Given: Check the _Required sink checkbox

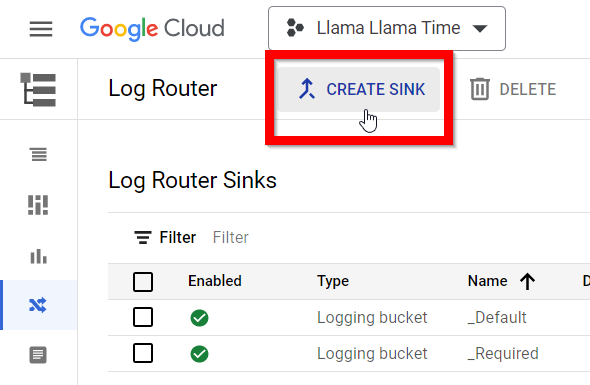Looking at the screenshot, I should click(x=143, y=353).
